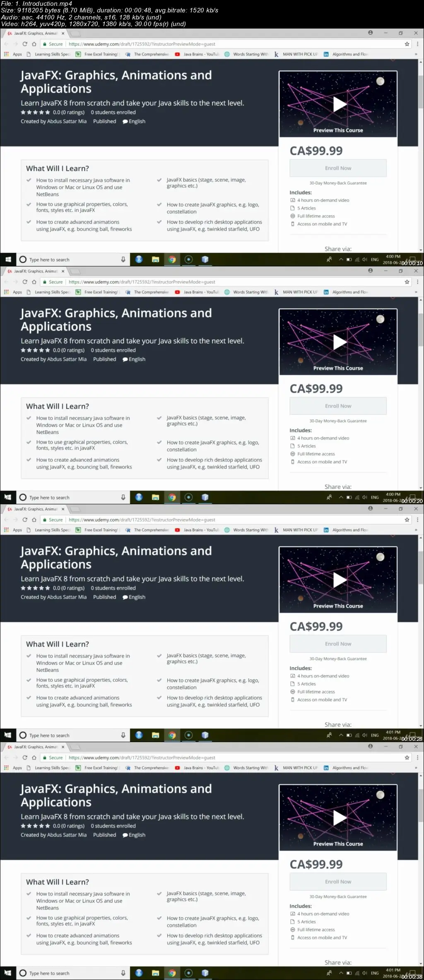The image size is (424, 980).
Task: Close the JavaFX tab in frame 00:00:38
Action: coord(63,747)
